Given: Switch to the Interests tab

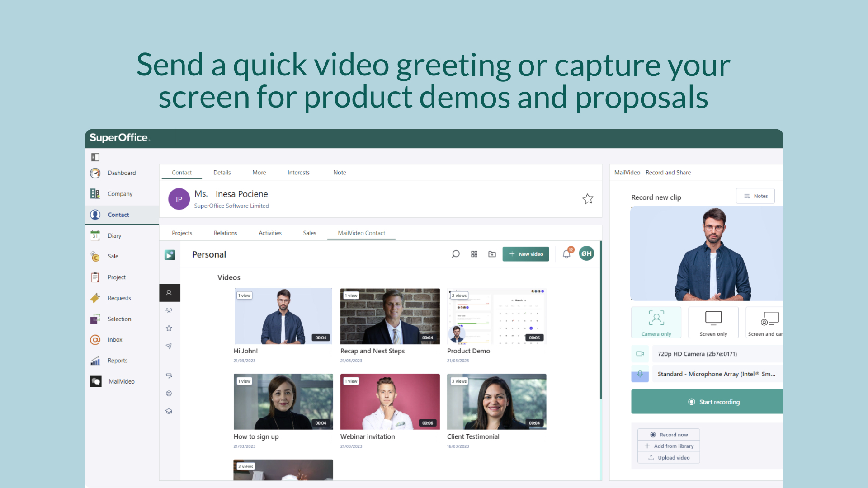Looking at the screenshot, I should [x=298, y=173].
